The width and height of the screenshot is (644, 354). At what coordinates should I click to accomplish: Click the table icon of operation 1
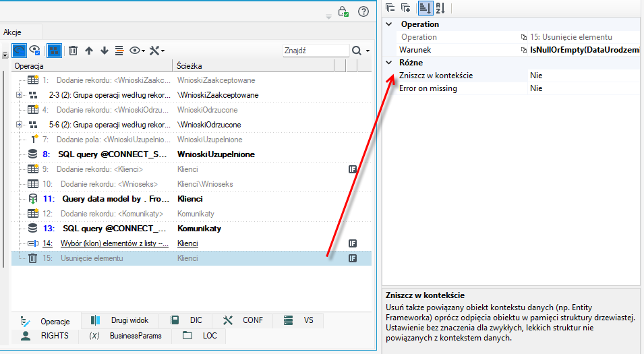(33, 80)
